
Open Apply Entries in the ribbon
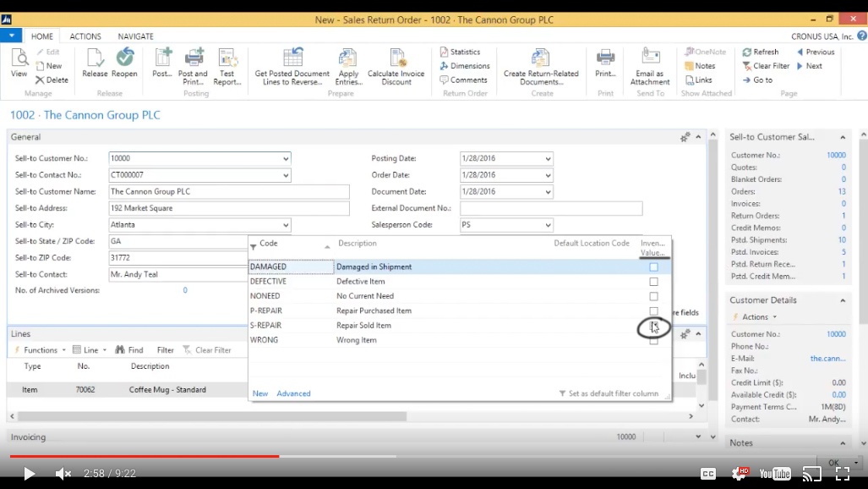(349, 67)
